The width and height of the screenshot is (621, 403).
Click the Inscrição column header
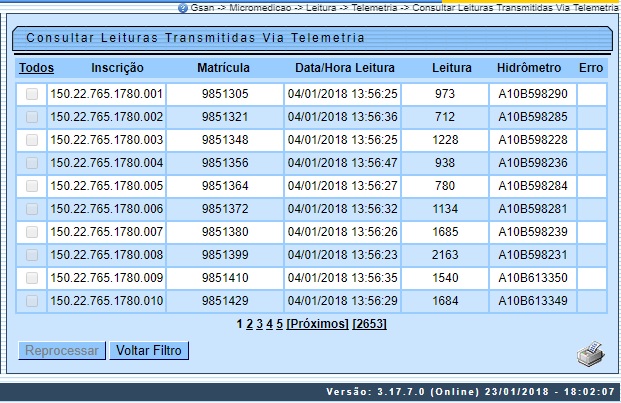[x=117, y=68]
